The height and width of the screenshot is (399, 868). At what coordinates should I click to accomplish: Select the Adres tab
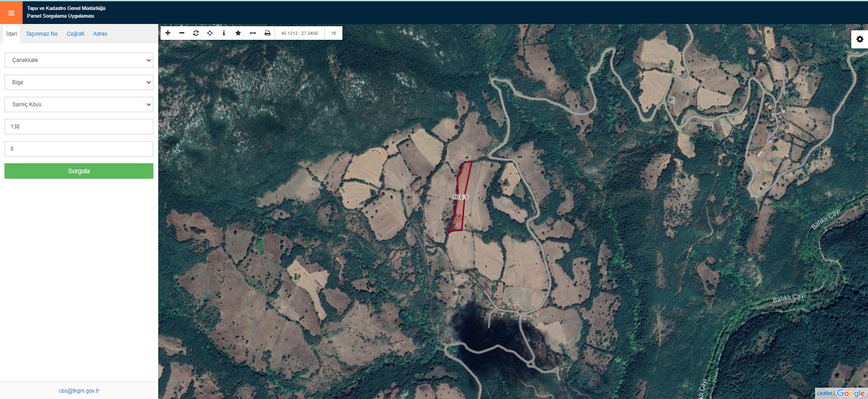(x=100, y=34)
